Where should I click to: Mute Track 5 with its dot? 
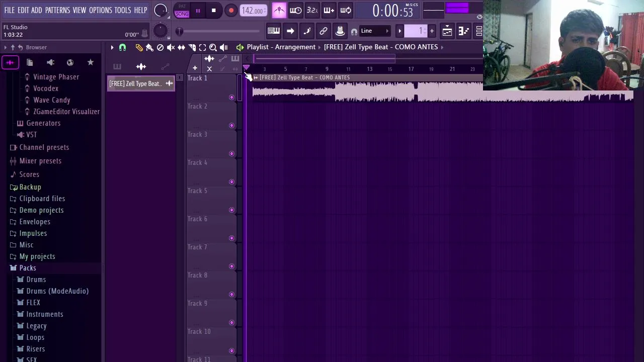[x=231, y=210]
